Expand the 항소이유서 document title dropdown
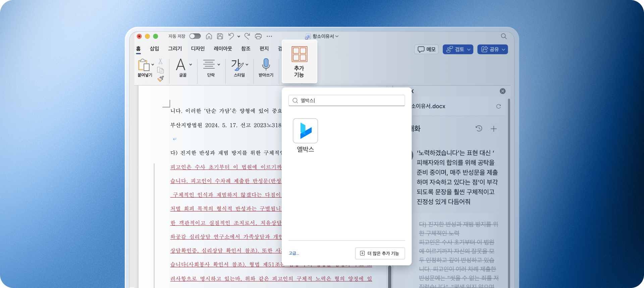 pyautogui.click(x=322, y=36)
